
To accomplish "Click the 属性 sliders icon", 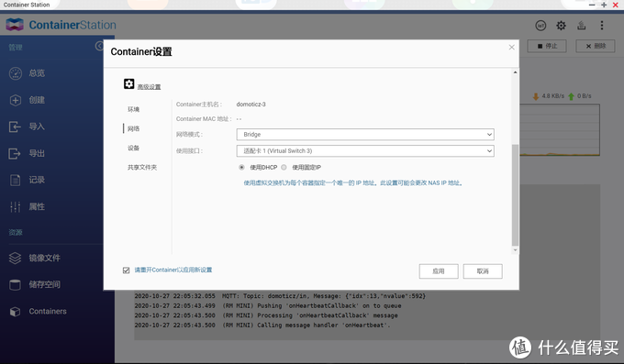I will point(15,206).
